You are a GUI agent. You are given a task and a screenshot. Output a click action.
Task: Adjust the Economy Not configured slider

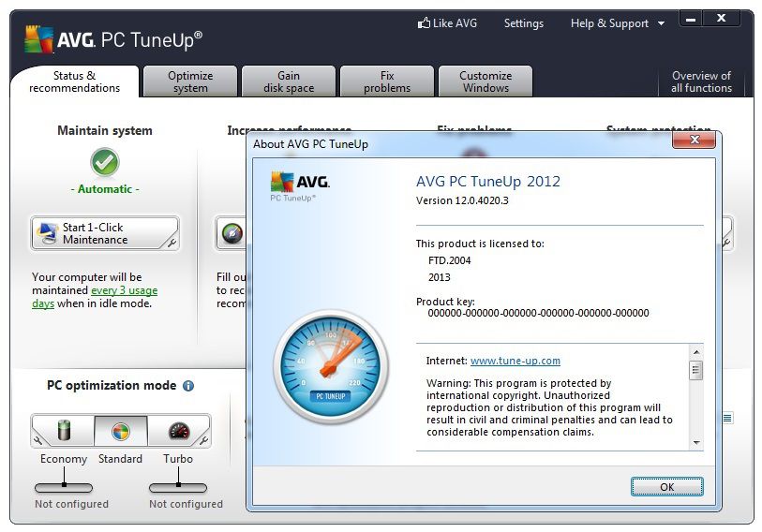[x=64, y=487]
